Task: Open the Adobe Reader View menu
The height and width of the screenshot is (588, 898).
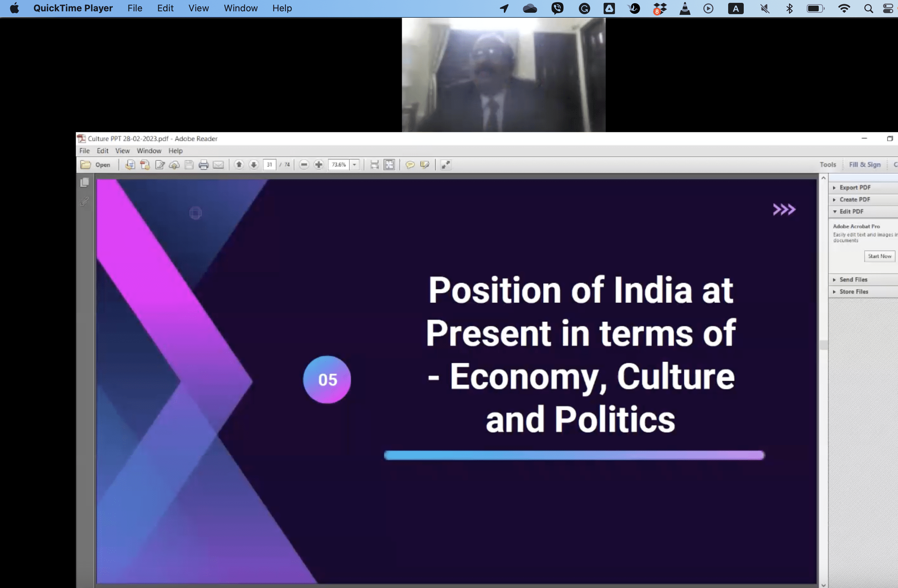Action: (x=122, y=151)
